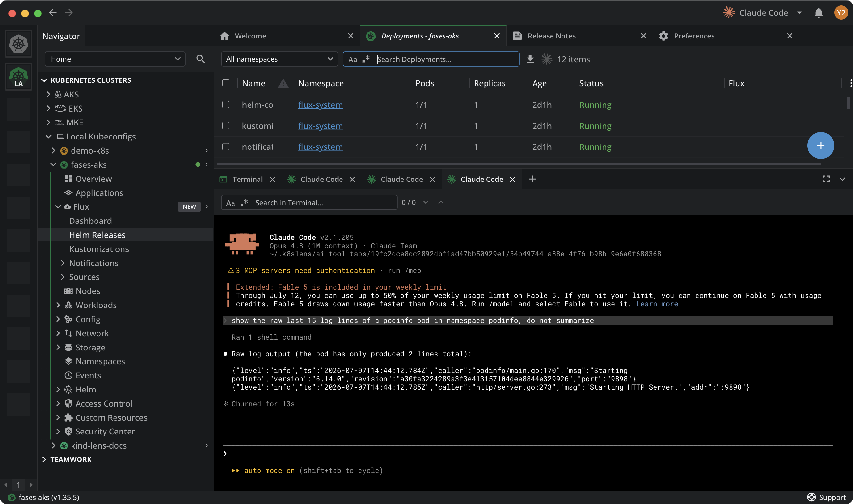Open the table column options menu
Screen dimensions: 853x504
click(x=850, y=83)
